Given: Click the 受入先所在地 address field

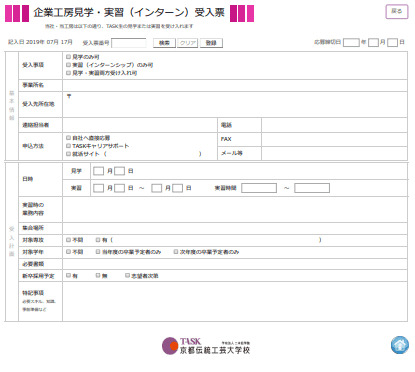Looking at the screenshot, I should pos(235,105).
